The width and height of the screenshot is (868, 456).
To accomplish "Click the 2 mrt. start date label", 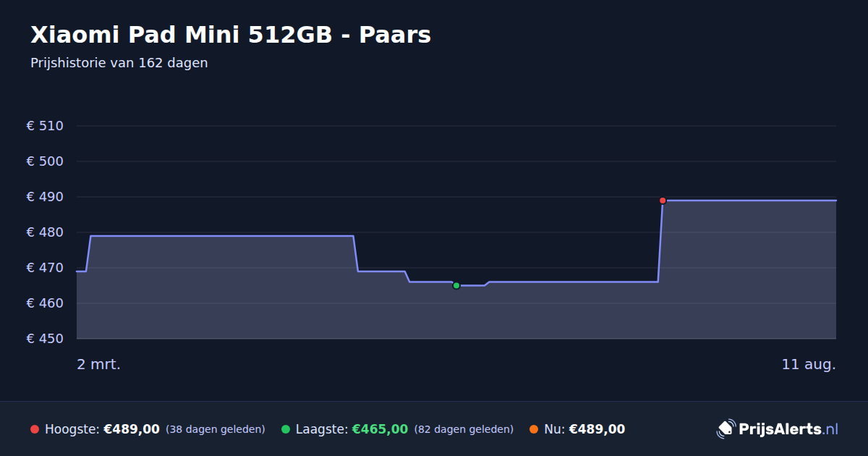I will point(99,364).
